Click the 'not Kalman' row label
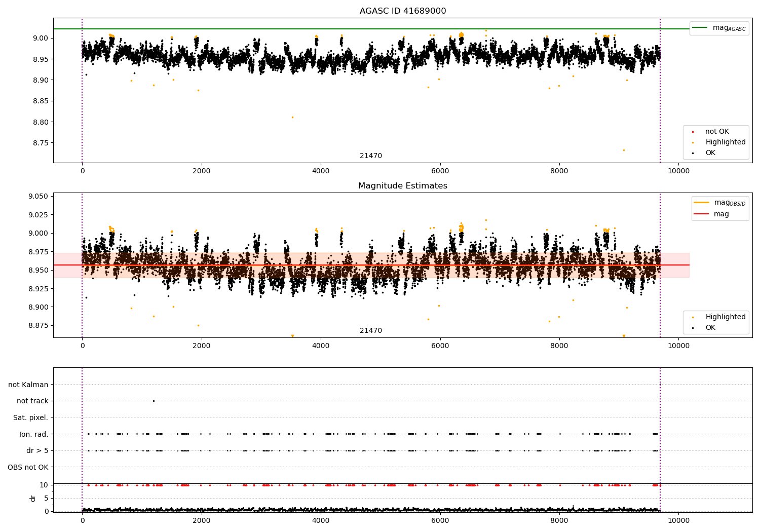 click(28, 385)
